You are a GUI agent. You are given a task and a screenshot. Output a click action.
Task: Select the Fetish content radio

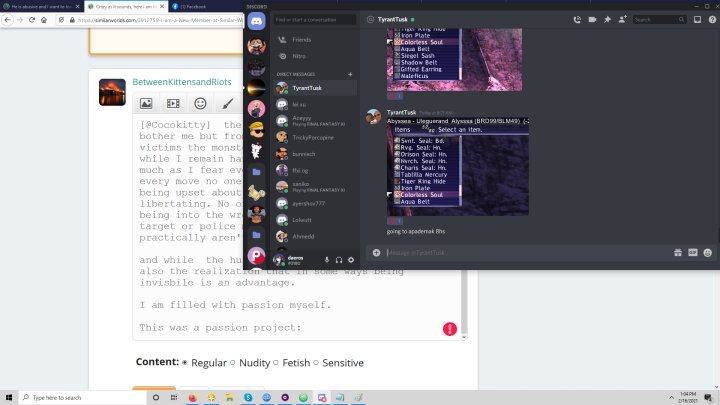click(276, 363)
